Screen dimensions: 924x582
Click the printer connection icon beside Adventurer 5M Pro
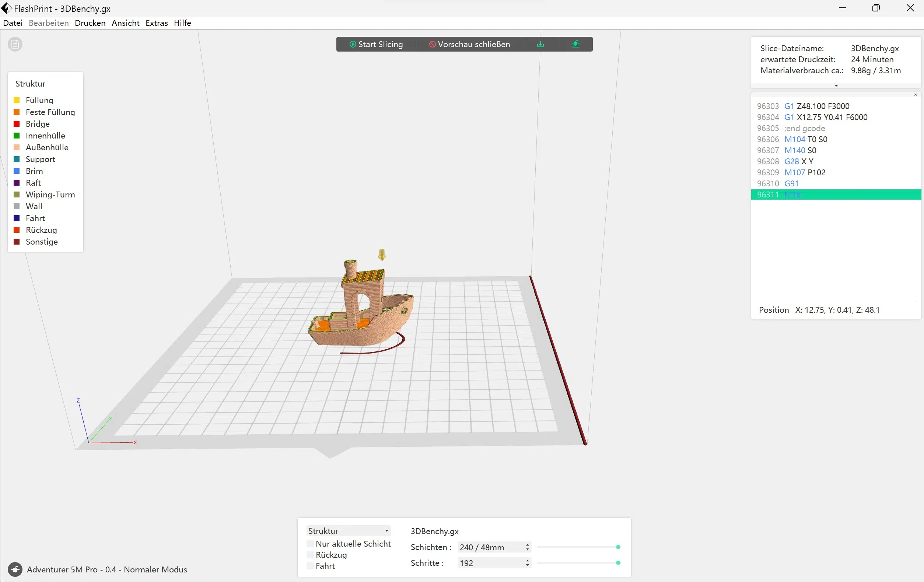15,569
